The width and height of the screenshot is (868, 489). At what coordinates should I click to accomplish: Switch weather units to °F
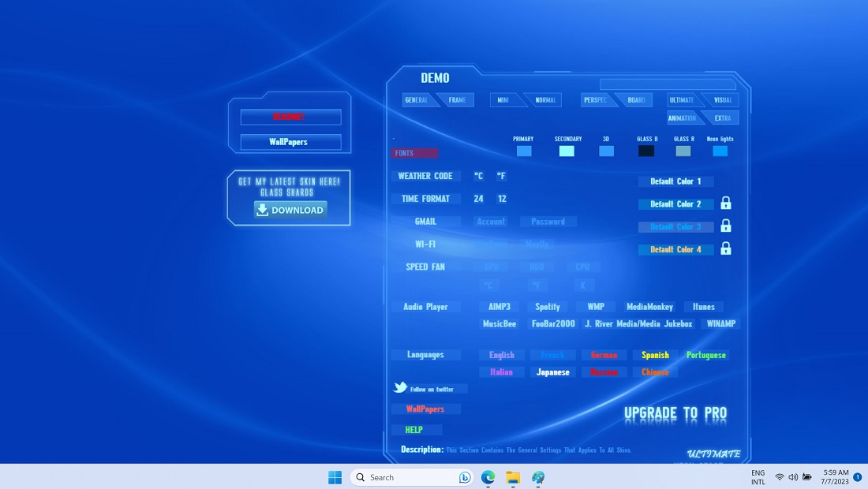click(x=502, y=176)
